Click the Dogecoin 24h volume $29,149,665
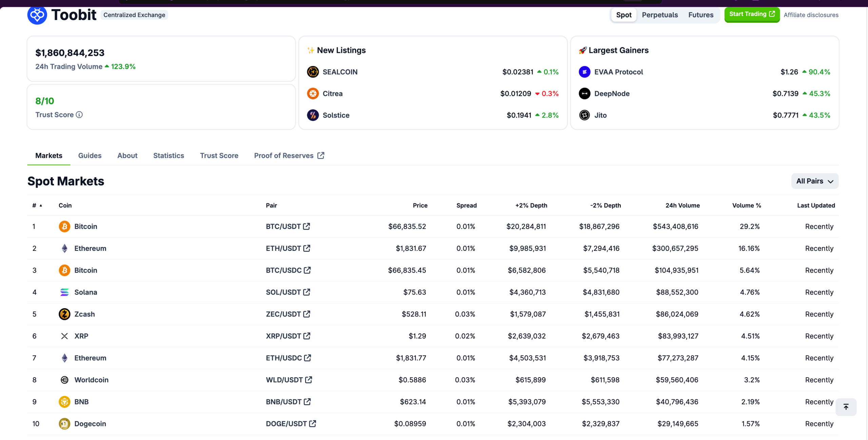This screenshot has height=440, width=868. (x=678, y=424)
